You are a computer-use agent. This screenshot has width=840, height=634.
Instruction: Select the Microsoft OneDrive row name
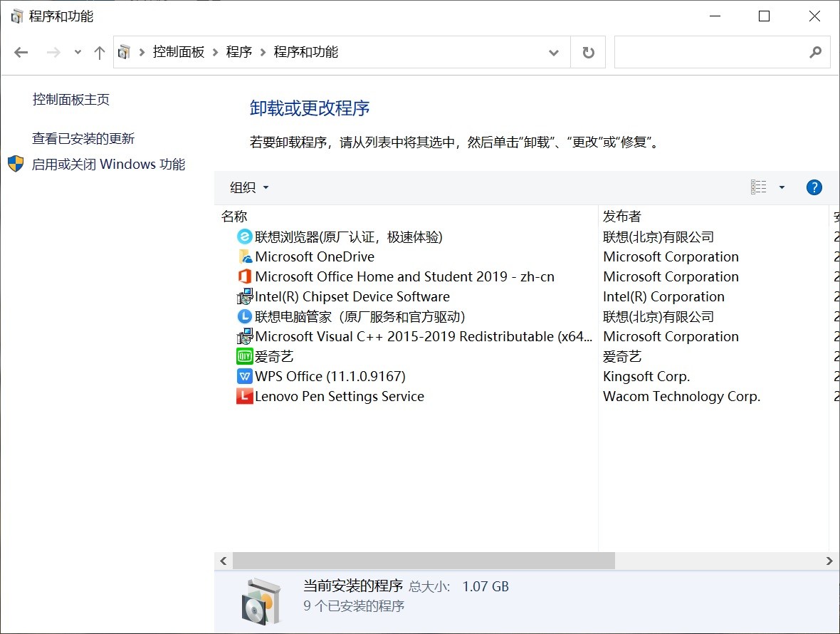(315, 256)
